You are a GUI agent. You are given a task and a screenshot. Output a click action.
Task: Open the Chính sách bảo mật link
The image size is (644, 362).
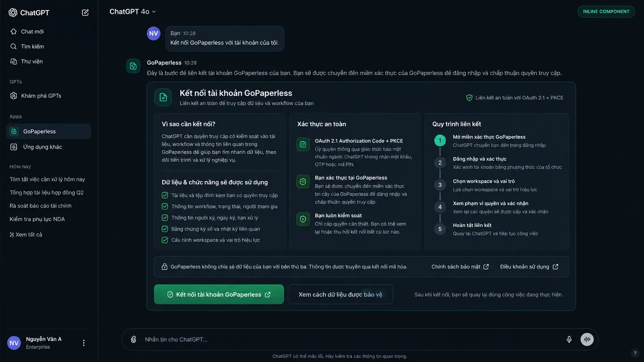point(460,267)
